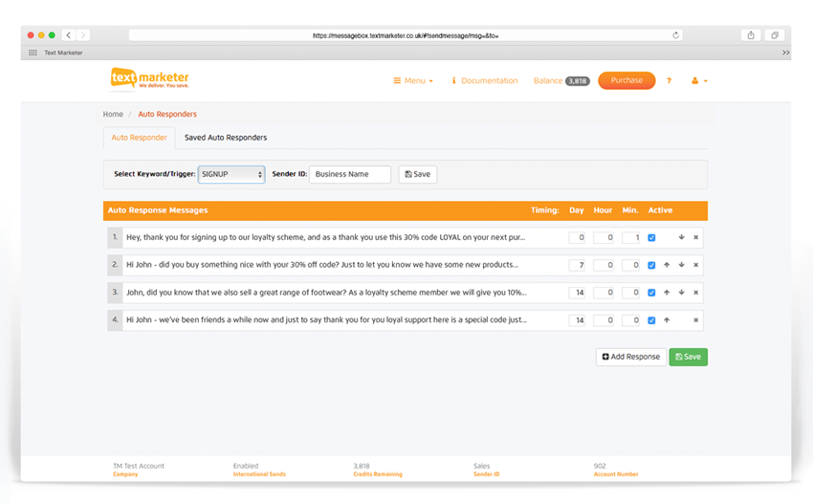The height and width of the screenshot is (504, 813).
Task: Disable Active checkbox for message 4
Action: [x=651, y=320]
